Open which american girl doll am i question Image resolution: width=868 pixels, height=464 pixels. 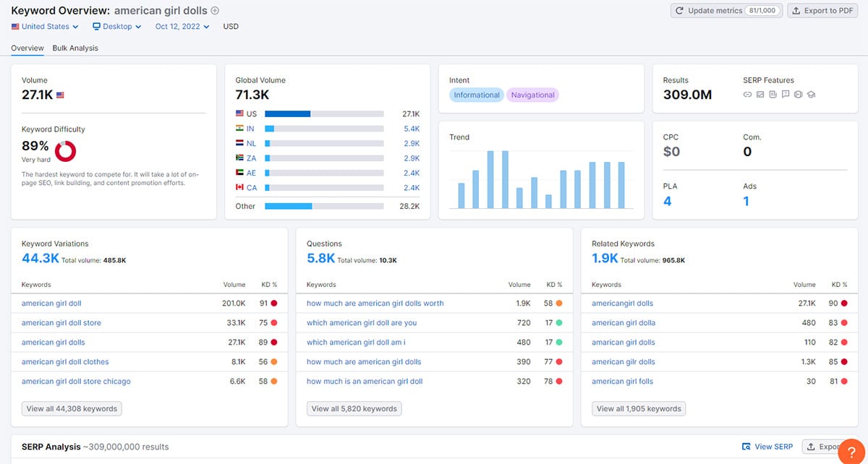coord(356,343)
